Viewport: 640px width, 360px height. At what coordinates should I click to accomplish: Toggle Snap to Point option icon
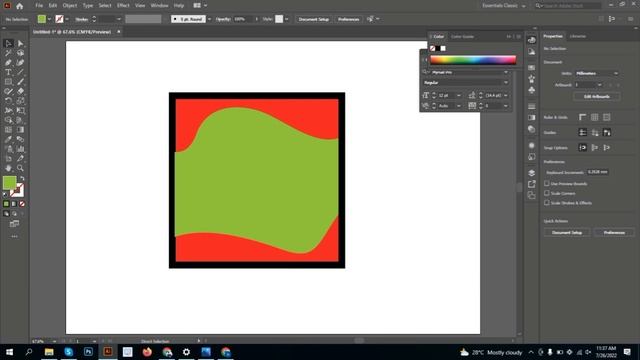[x=582, y=148]
